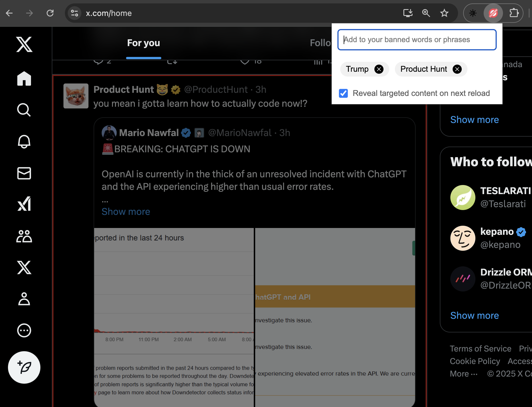Open Grok icon in sidebar
This screenshot has width=532, height=407.
click(24, 204)
